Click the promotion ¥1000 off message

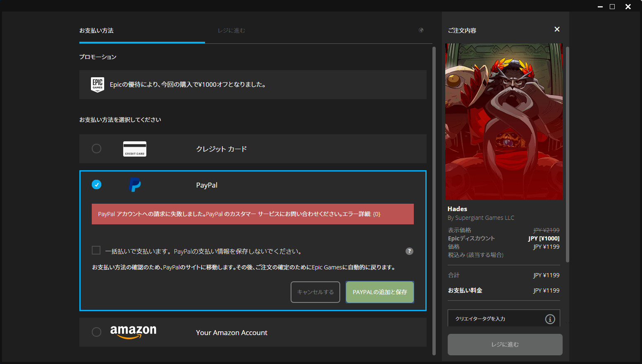[188, 85]
